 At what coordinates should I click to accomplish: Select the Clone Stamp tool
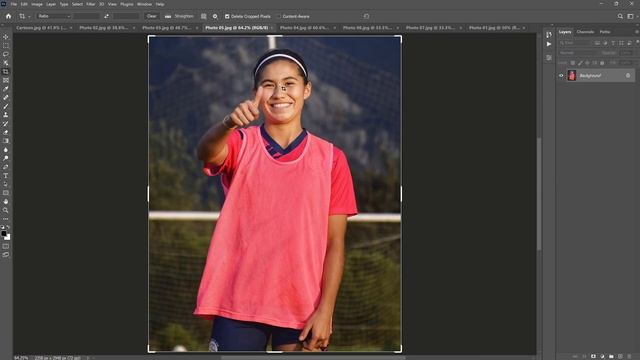[x=6, y=115]
